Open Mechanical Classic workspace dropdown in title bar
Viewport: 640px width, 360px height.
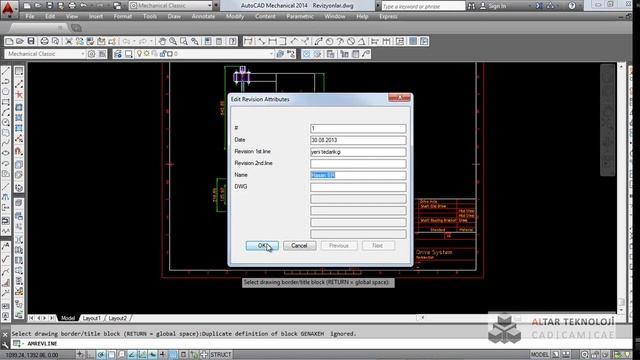pyautogui.click(x=210, y=6)
